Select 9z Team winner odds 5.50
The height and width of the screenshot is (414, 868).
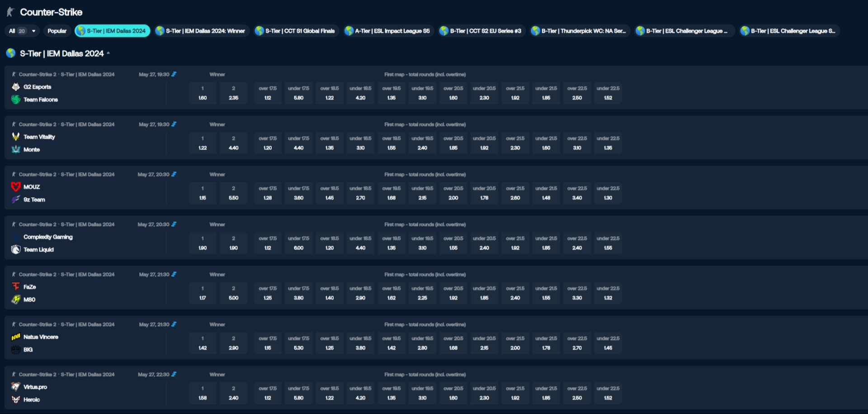coord(233,193)
